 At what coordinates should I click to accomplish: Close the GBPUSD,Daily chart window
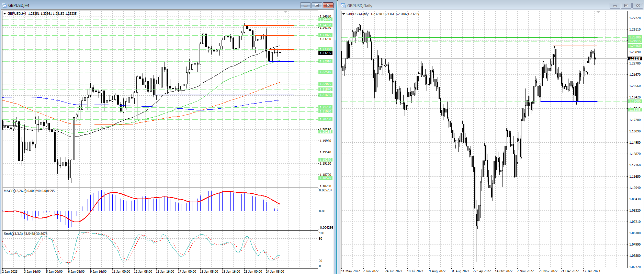tap(638, 5)
